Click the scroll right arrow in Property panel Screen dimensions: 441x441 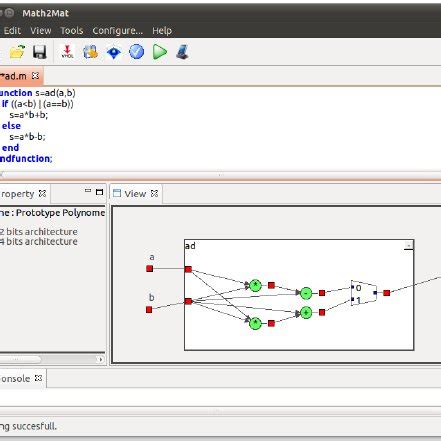[x=101, y=359]
